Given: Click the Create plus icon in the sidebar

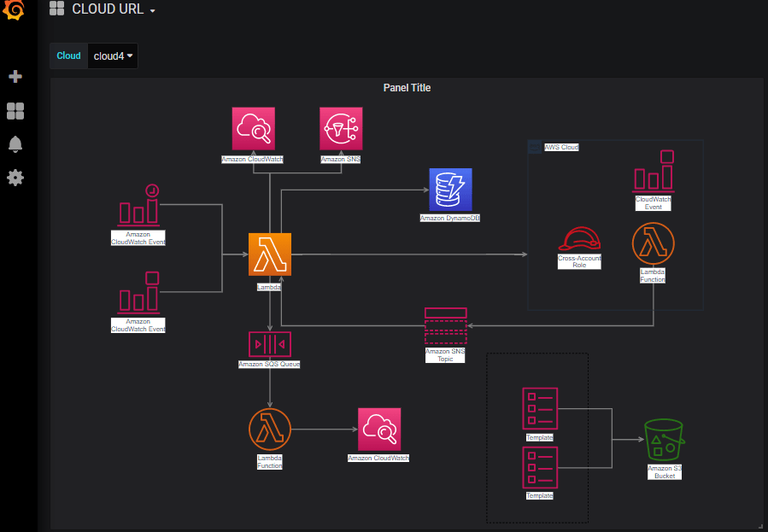Looking at the screenshot, I should click(x=15, y=76).
